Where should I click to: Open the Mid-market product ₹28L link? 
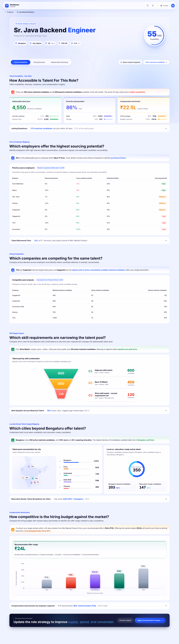pos(85,606)
